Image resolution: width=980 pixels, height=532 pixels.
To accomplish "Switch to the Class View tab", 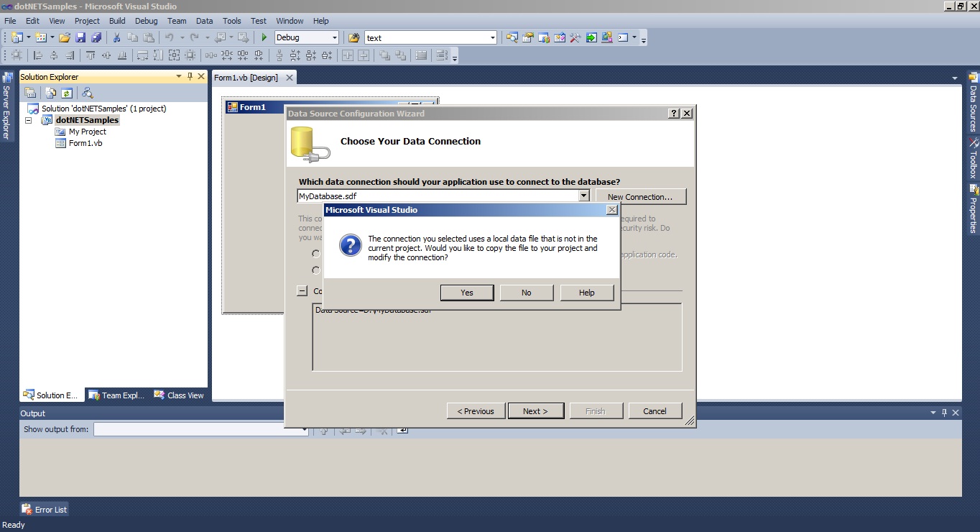I will [179, 395].
